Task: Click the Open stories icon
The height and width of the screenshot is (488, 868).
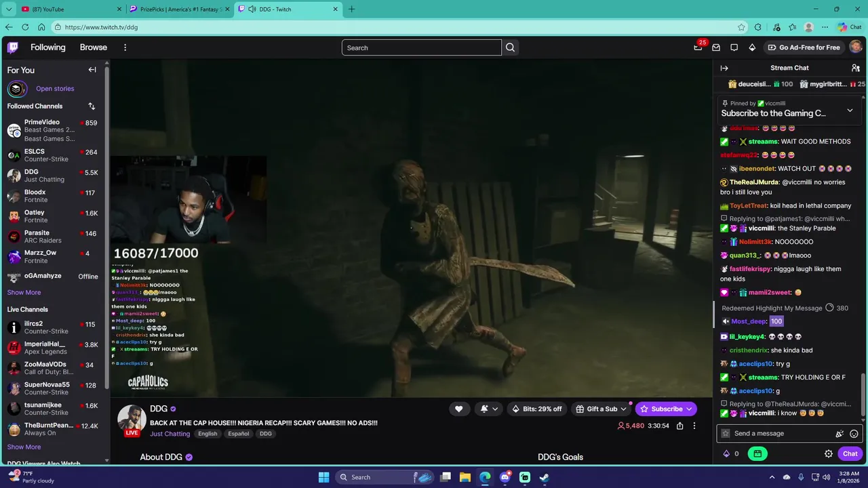Action: pos(17,89)
